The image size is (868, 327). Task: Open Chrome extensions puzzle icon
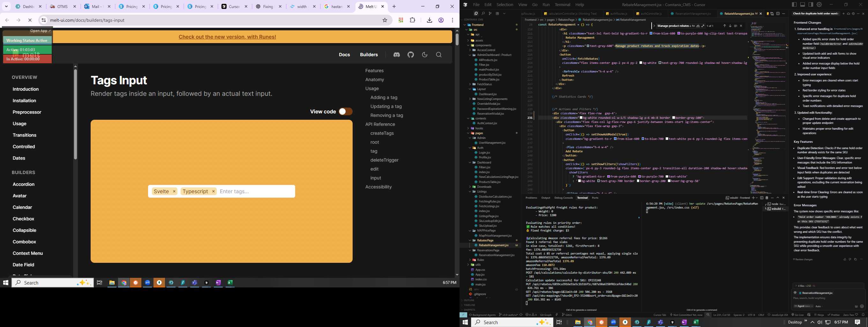coord(412,20)
